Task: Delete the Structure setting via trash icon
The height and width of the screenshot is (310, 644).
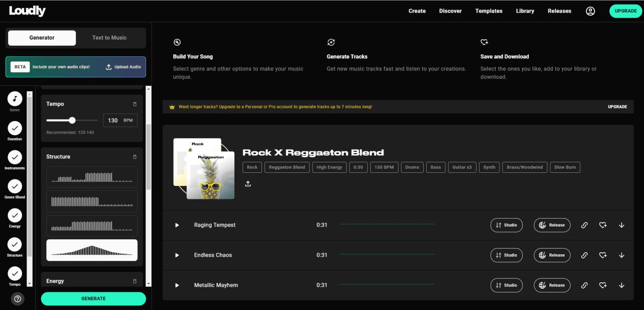Action: (x=134, y=157)
